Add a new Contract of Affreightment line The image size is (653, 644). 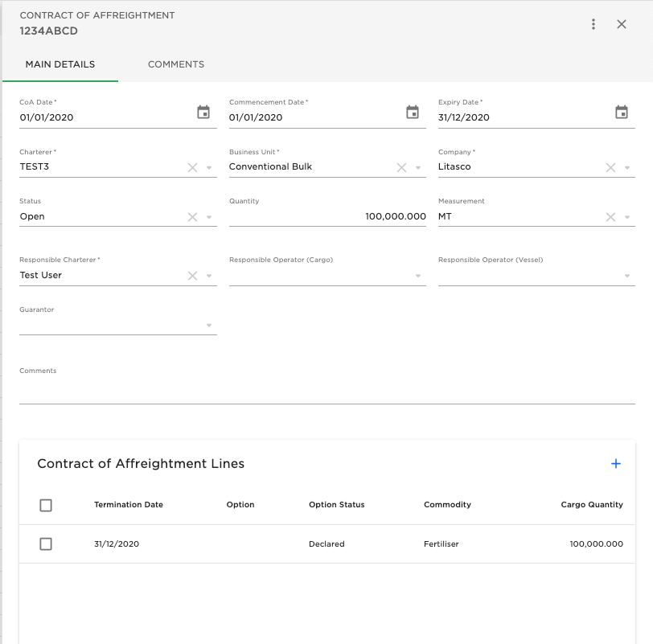[x=615, y=463]
